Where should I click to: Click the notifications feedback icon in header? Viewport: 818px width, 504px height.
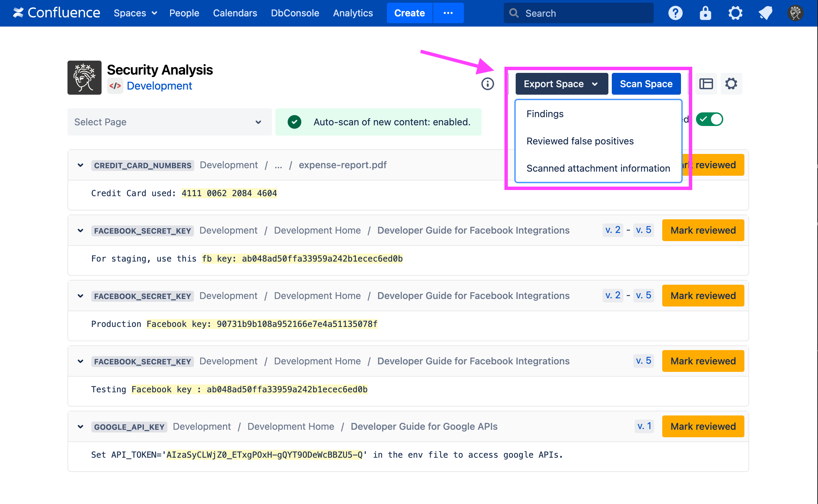click(x=765, y=13)
